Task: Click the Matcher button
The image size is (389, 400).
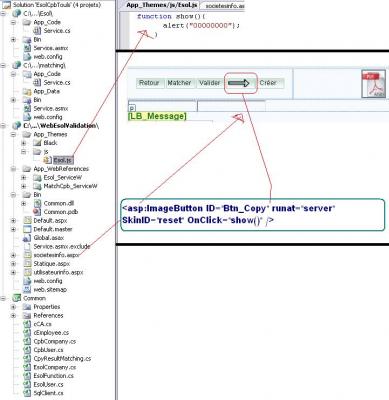Action: (179, 83)
